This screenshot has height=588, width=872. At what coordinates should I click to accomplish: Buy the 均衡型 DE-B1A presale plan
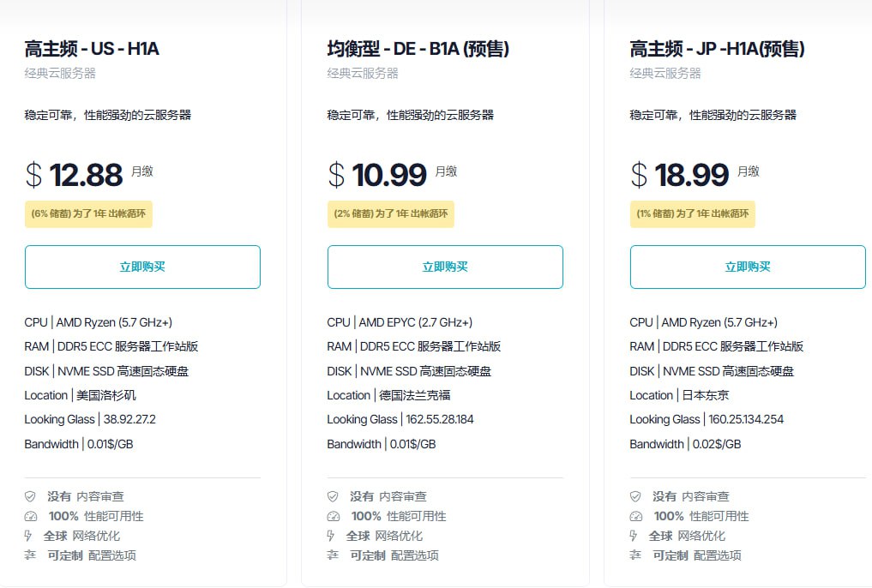click(x=445, y=267)
